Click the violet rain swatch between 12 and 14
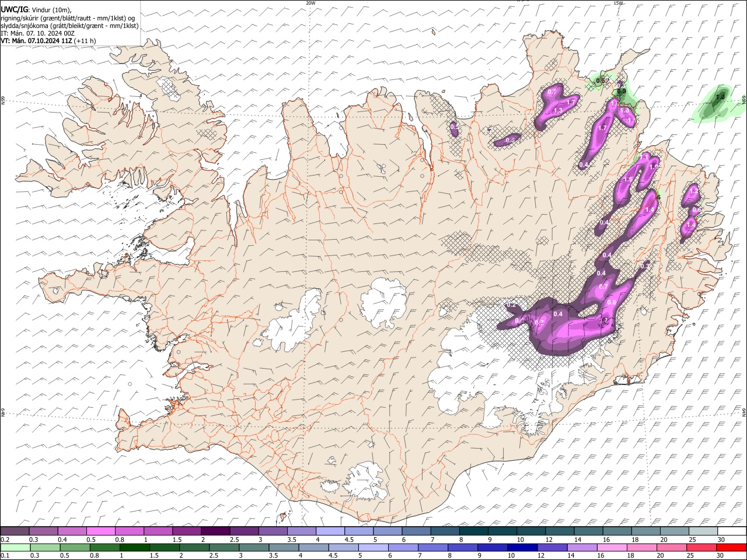This screenshot has width=747, height=560. (551, 547)
